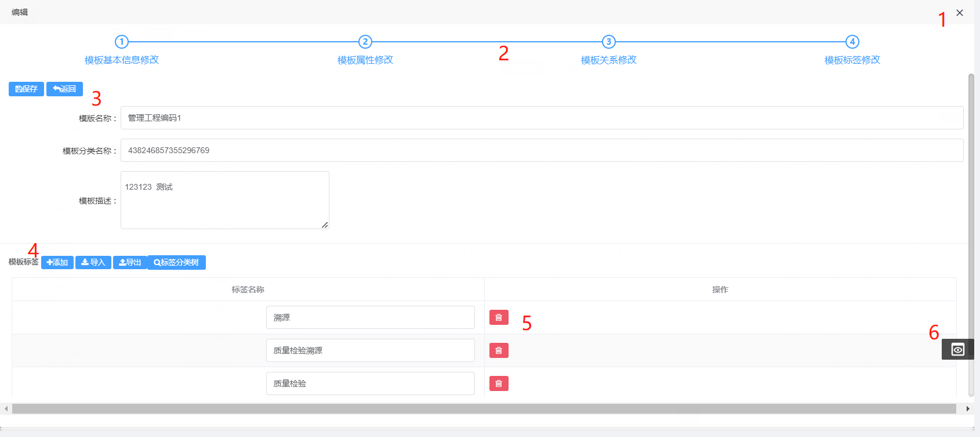Click the 导入 import button
980x438 pixels.
click(93, 263)
